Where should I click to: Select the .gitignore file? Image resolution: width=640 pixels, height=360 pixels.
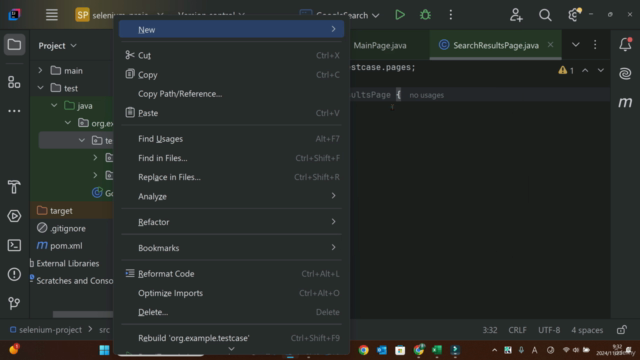[x=61, y=228]
